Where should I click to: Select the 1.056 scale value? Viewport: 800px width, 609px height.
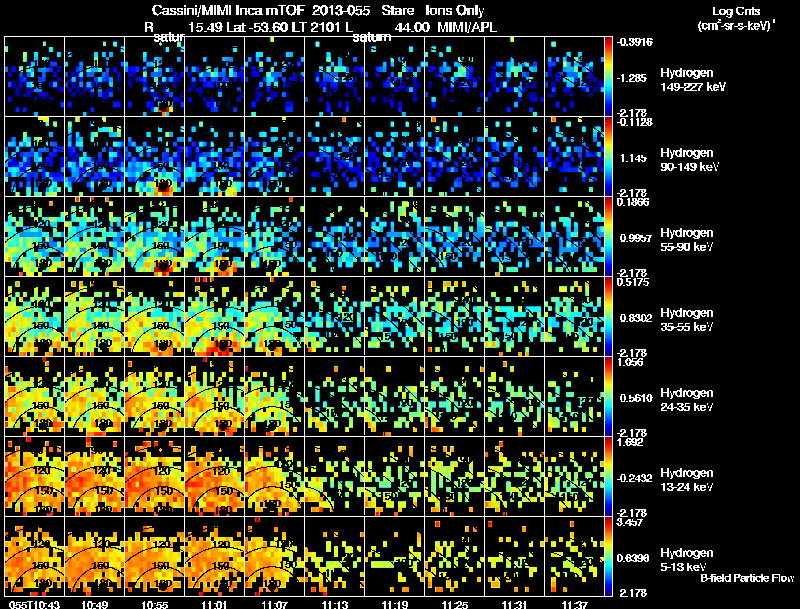pos(630,362)
